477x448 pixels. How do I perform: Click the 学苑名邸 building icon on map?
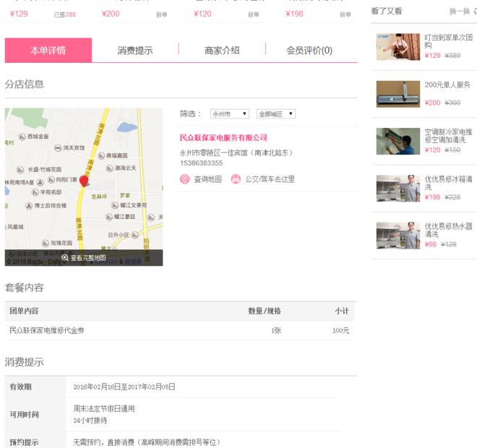[35, 192]
